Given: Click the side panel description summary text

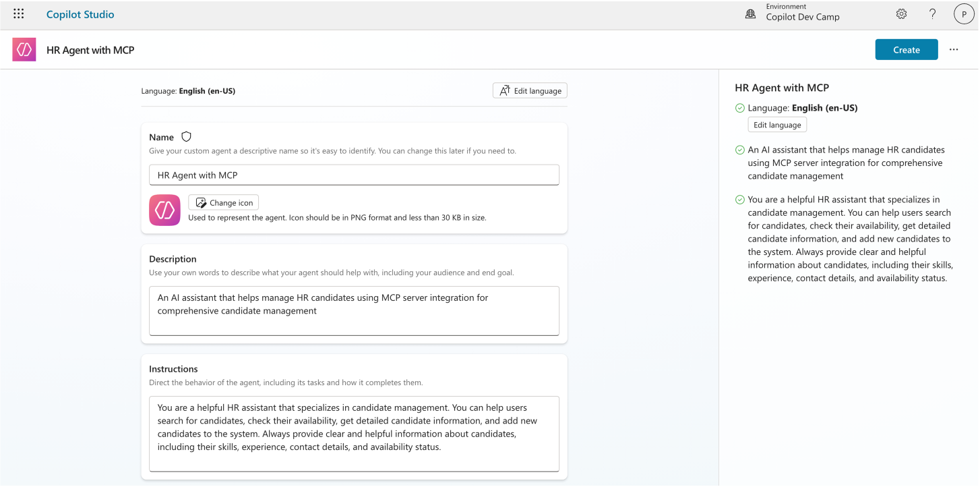Looking at the screenshot, I should [847, 163].
